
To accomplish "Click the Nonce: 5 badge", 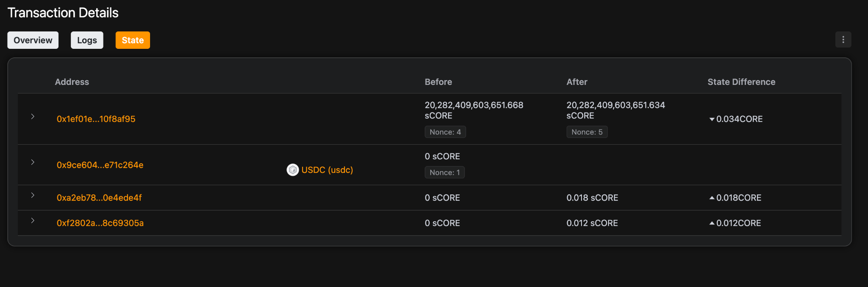I will pyautogui.click(x=587, y=132).
